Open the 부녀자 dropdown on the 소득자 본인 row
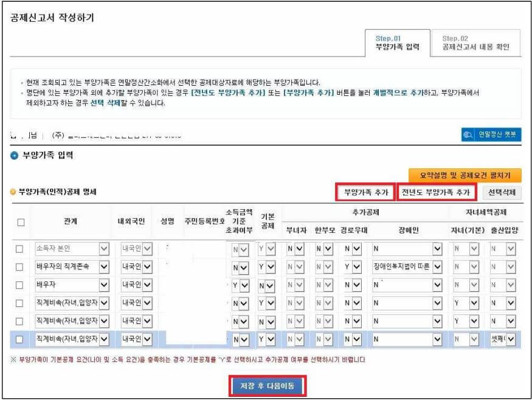 (295, 248)
